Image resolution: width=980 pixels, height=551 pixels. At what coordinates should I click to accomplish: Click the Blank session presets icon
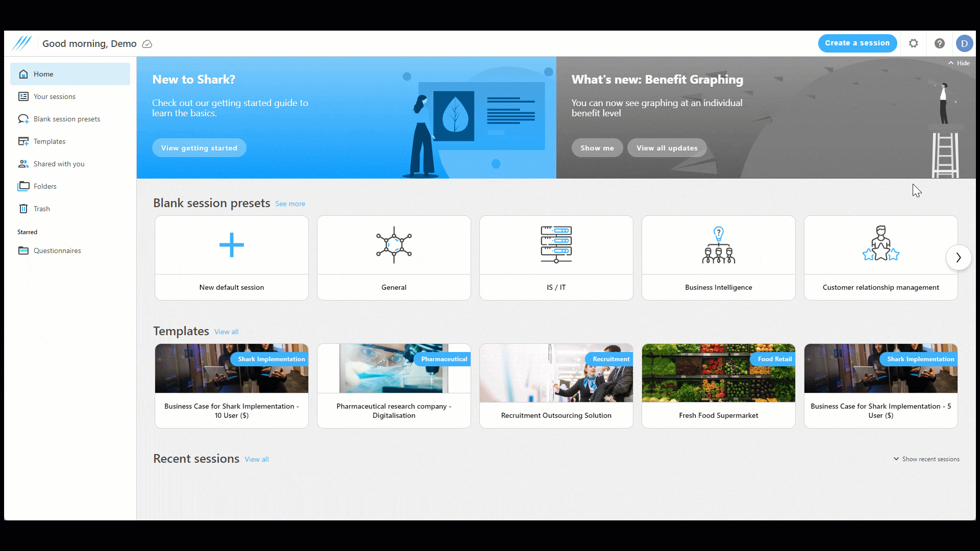23,119
